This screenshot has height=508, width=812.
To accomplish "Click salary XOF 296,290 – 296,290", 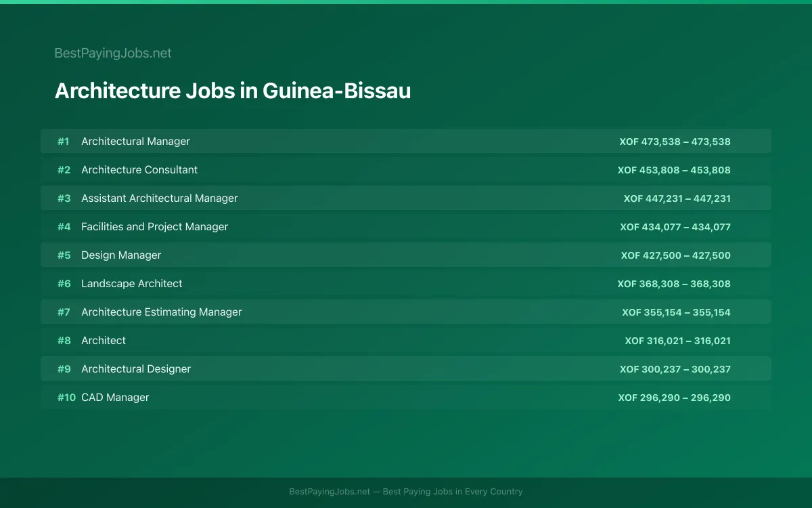I will [x=674, y=398].
